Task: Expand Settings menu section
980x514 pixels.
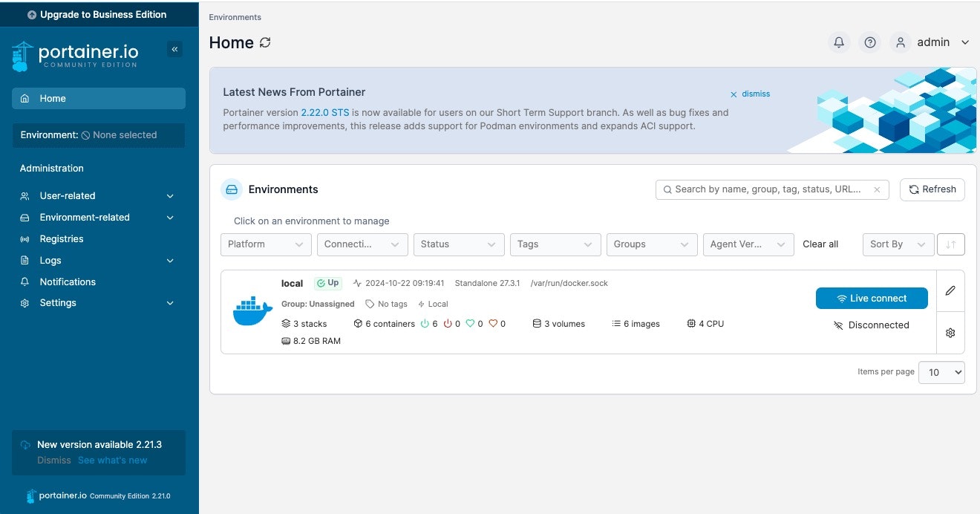Action: tap(99, 303)
